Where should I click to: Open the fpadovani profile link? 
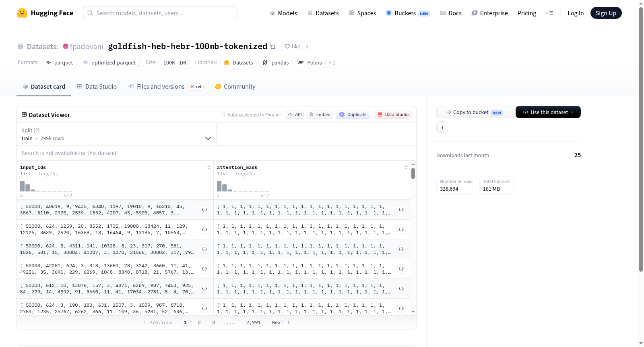(x=87, y=46)
